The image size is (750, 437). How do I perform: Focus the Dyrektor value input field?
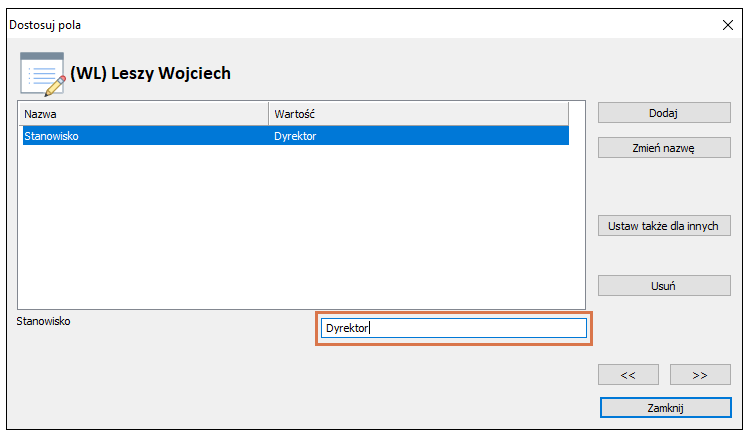click(x=453, y=328)
